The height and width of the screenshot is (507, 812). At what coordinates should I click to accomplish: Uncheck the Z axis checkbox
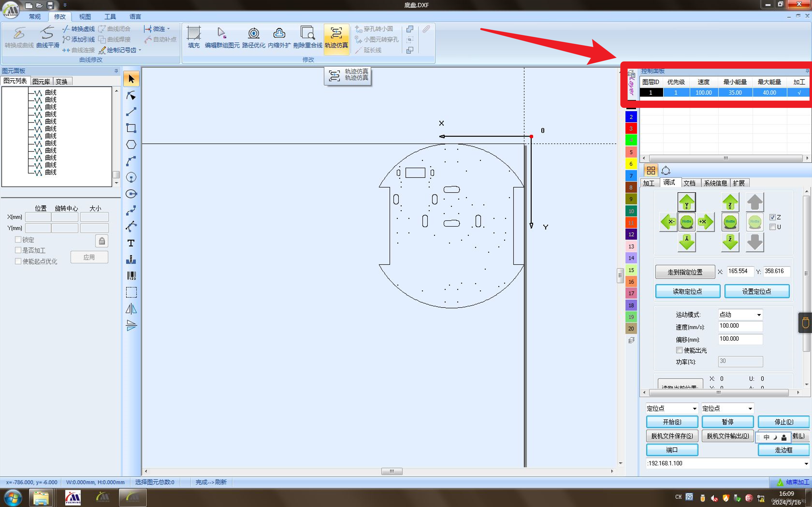pos(772,217)
